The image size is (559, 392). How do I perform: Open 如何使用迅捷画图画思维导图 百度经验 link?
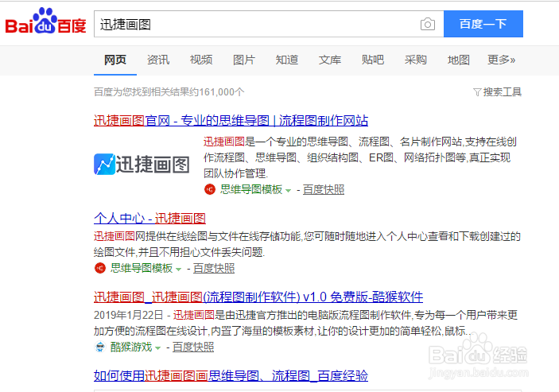coord(231,375)
